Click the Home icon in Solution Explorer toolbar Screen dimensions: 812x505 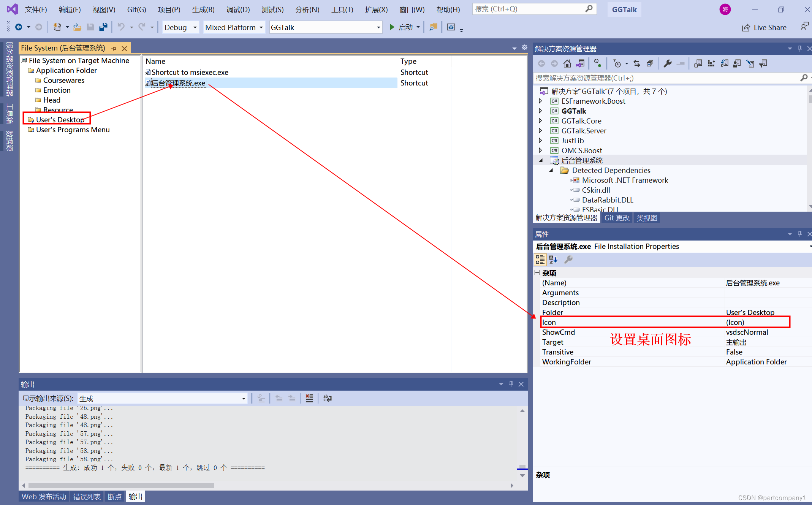click(x=567, y=63)
